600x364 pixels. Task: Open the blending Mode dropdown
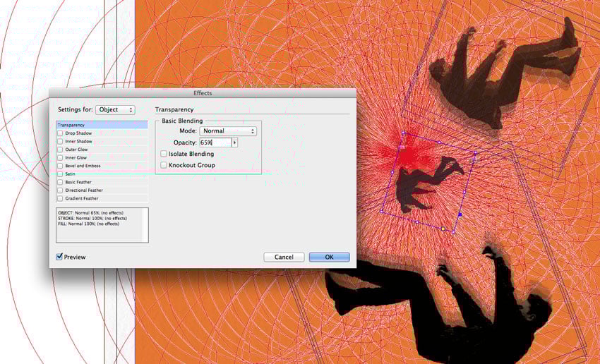228,131
